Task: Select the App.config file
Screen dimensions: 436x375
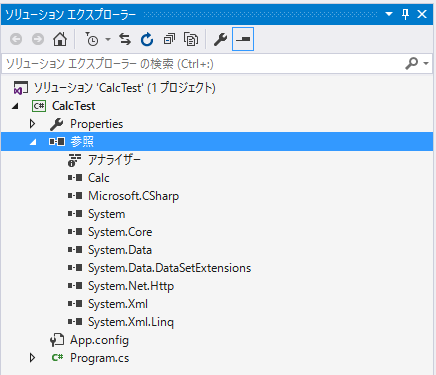Action: [x=99, y=340]
